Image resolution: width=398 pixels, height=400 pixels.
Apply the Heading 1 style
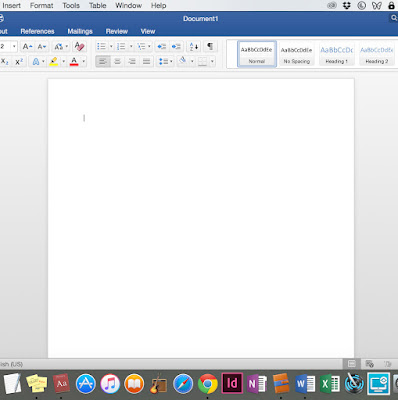click(x=336, y=54)
